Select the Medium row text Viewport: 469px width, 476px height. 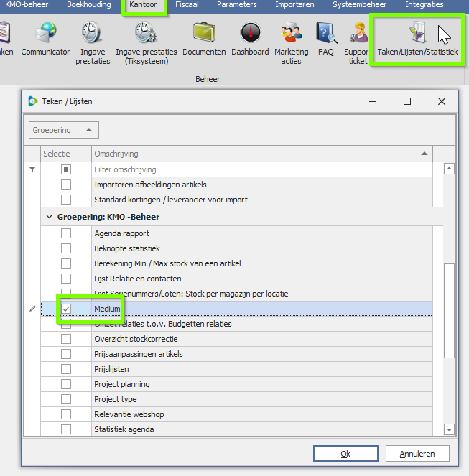pos(107,309)
